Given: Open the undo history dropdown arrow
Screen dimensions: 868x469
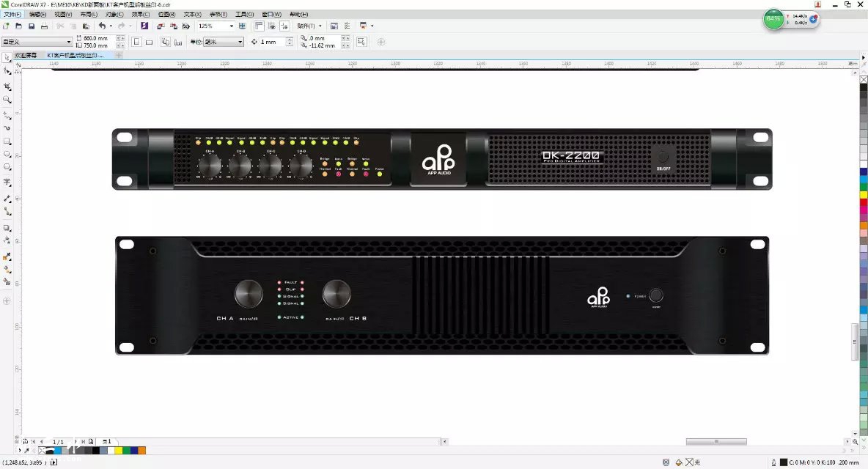Looking at the screenshot, I should (111, 26).
